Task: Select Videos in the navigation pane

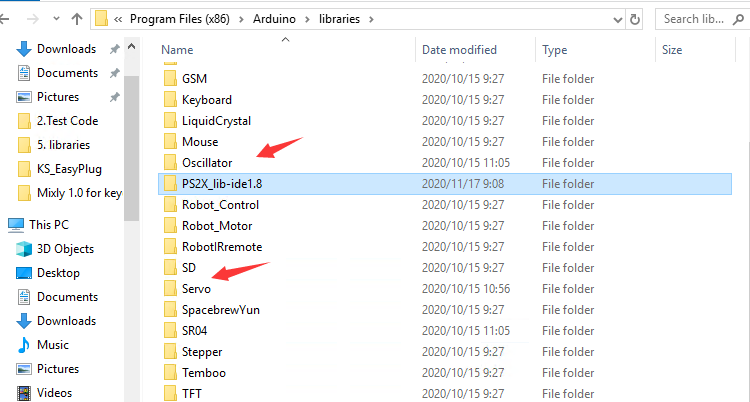Action: (x=54, y=392)
